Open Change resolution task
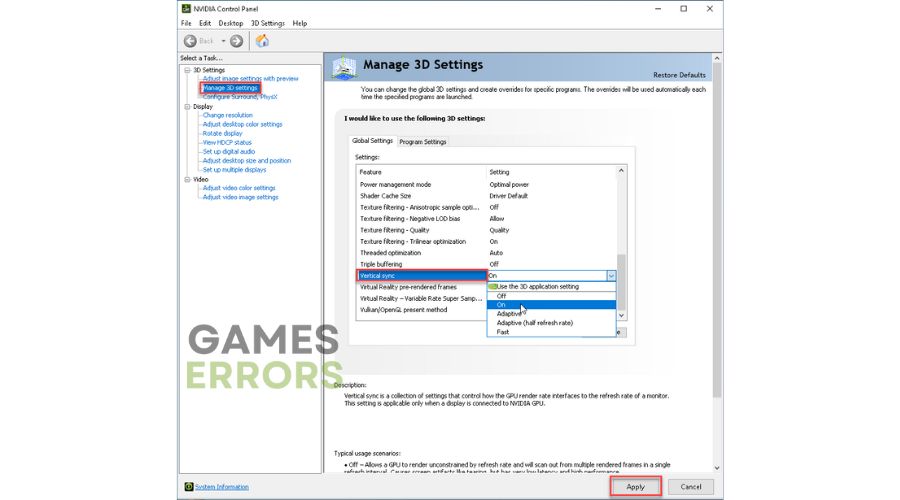The image size is (900, 500). [227, 115]
